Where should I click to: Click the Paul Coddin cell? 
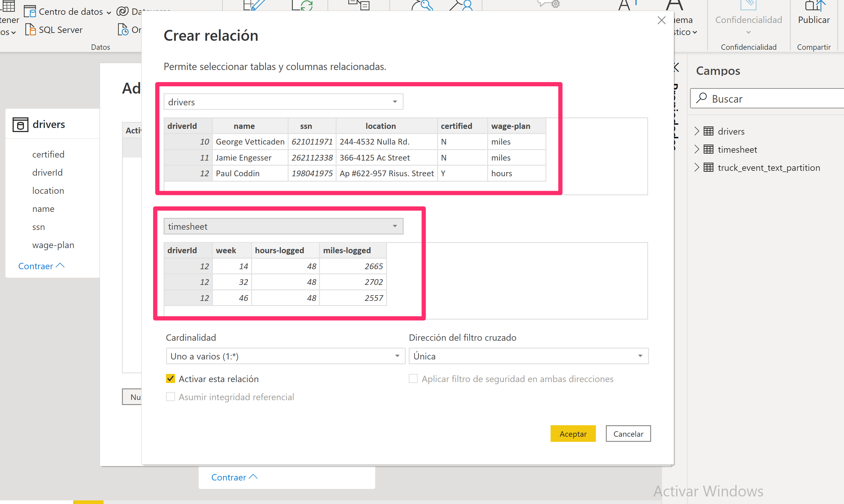(250, 173)
